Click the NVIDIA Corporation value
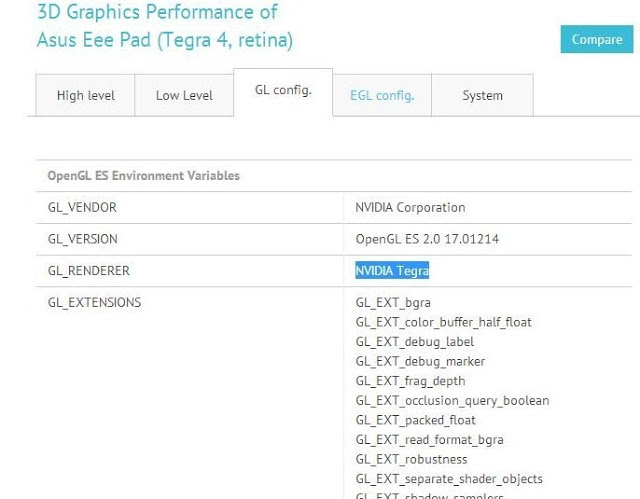The image size is (640, 499). [410, 207]
